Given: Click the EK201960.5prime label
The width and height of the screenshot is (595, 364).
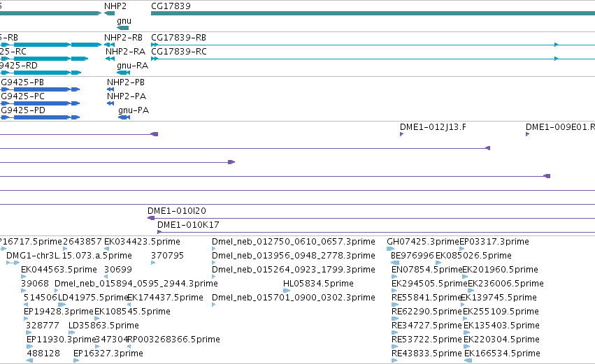Looking at the screenshot, I should 500,270.
